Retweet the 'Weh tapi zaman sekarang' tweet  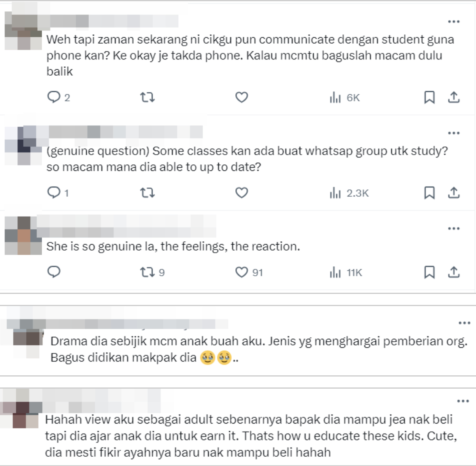[x=147, y=98]
